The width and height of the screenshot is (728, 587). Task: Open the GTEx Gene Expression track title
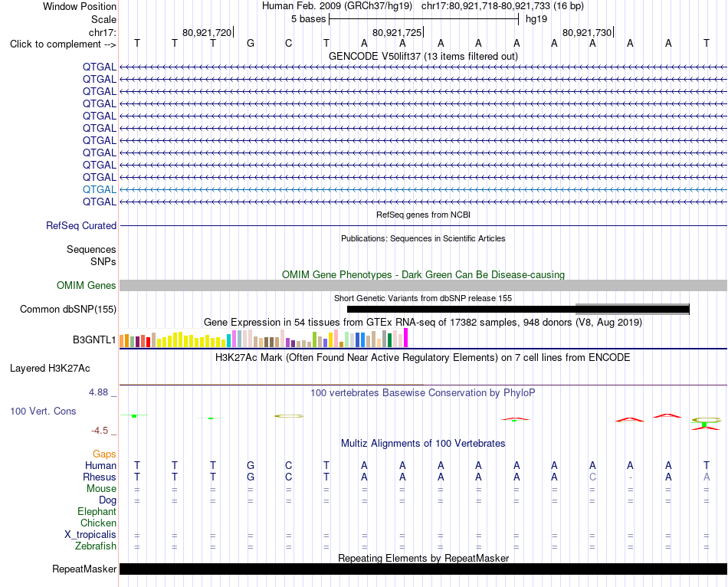(x=423, y=323)
